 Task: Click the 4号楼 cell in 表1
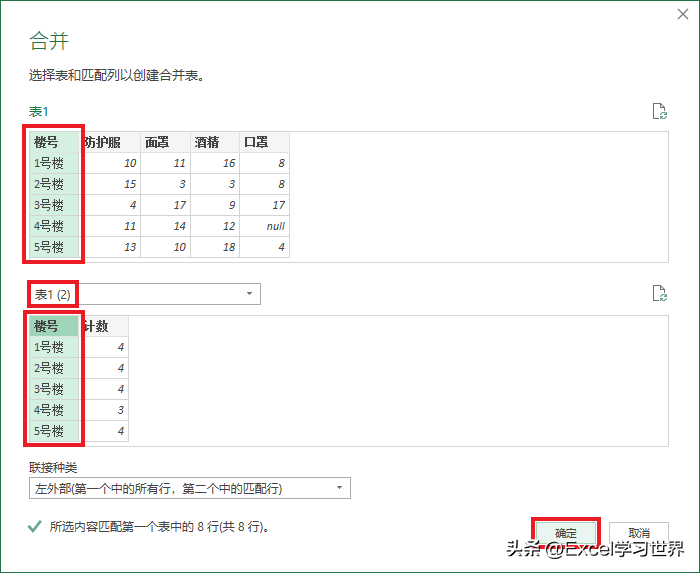coord(55,226)
